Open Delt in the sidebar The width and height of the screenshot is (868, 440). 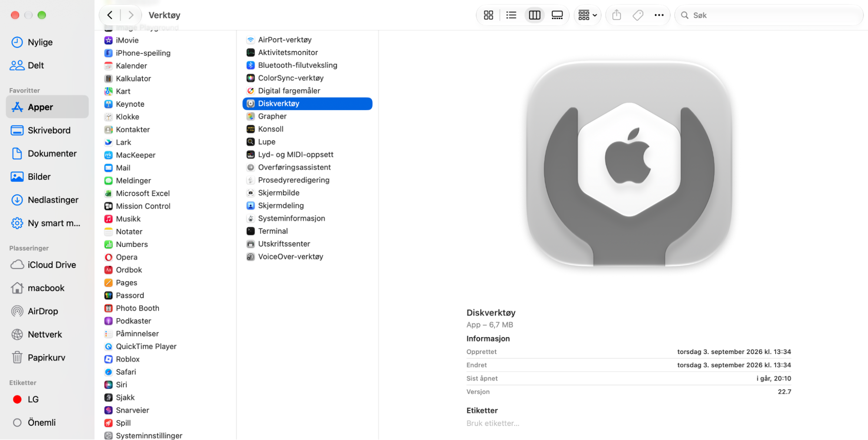47,65
